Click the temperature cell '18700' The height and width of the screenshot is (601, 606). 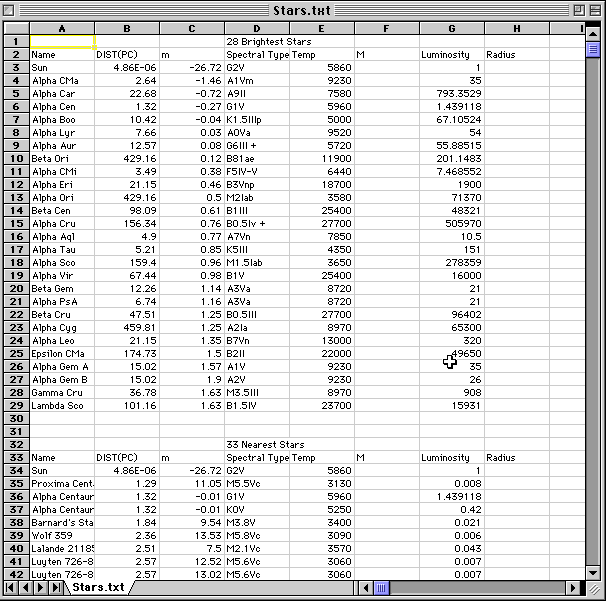[x=322, y=185]
